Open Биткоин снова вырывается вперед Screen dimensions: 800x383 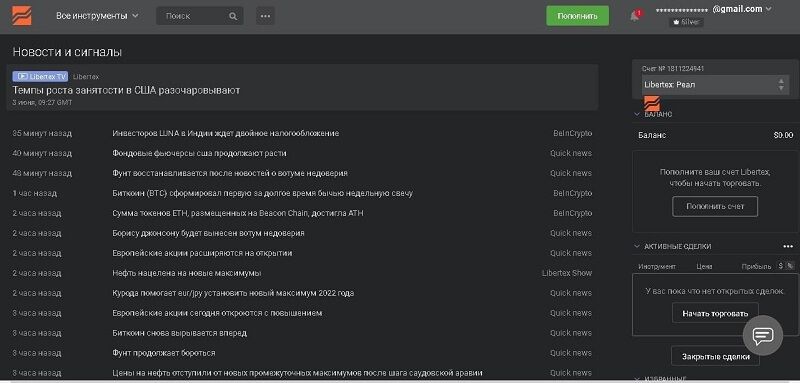180,333
